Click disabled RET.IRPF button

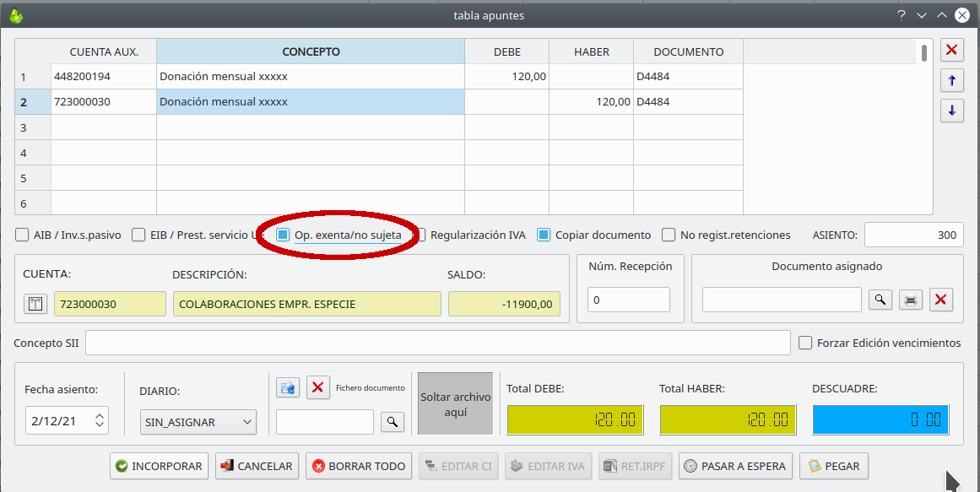click(x=635, y=466)
